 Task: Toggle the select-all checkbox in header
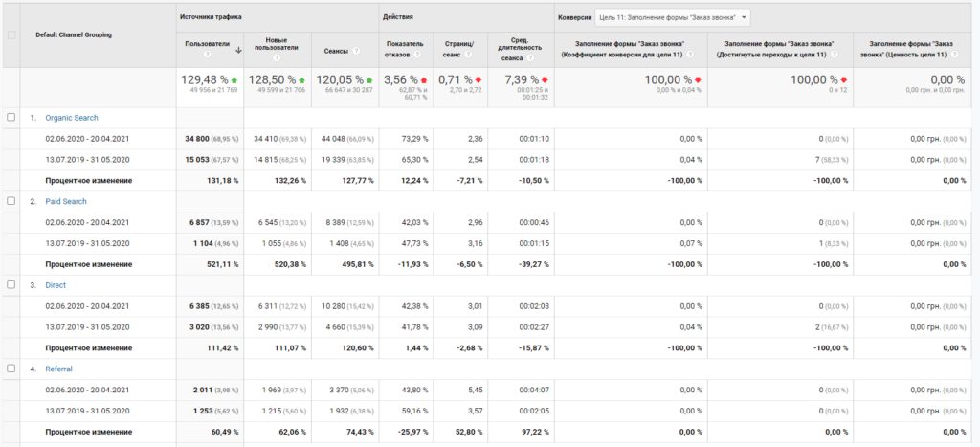pyautogui.click(x=11, y=35)
